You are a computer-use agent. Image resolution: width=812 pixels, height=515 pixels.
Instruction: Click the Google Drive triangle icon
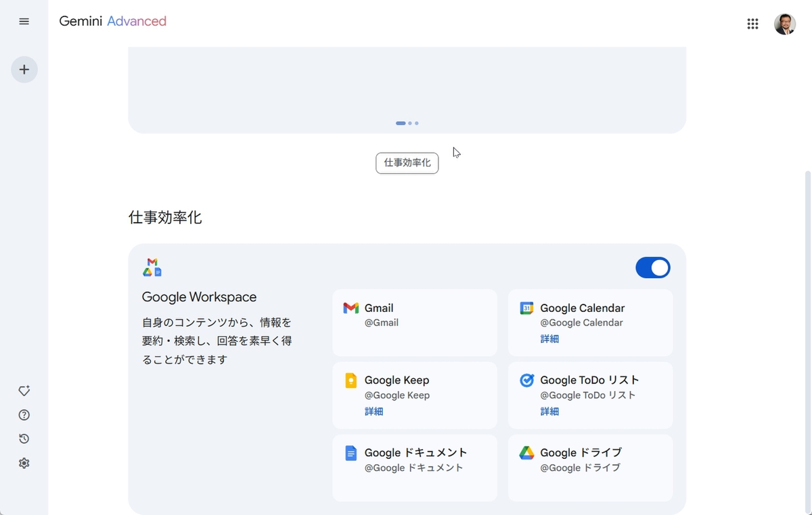coord(526,453)
